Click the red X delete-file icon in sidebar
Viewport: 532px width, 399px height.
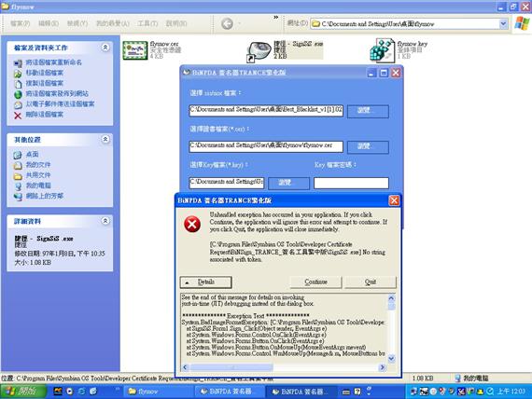click(18, 116)
